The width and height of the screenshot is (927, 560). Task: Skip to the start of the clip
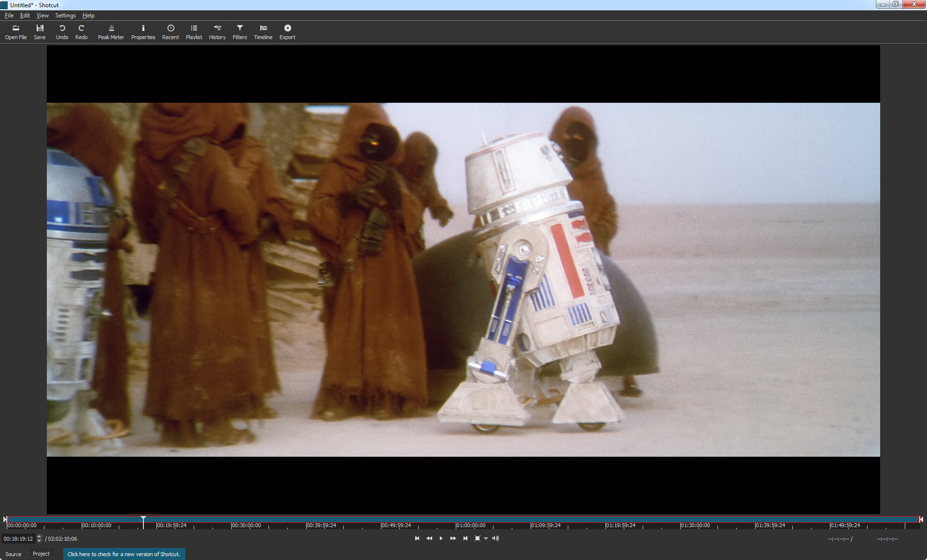point(417,538)
